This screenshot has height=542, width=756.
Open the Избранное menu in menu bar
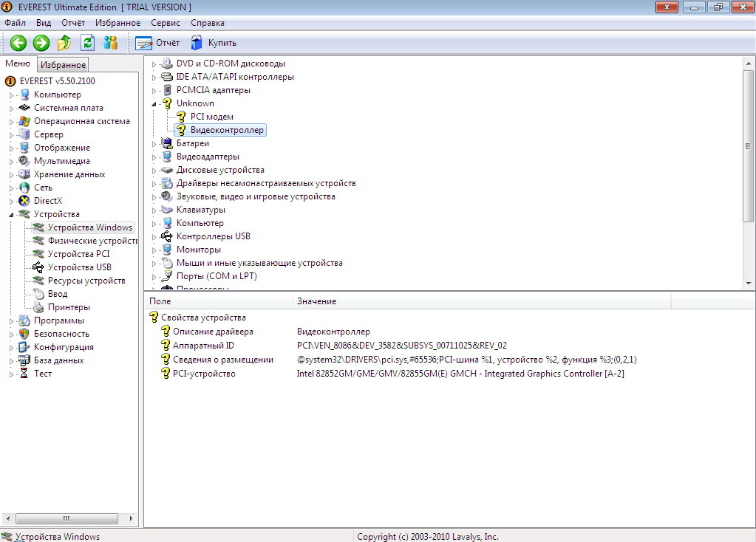(x=118, y=23)
